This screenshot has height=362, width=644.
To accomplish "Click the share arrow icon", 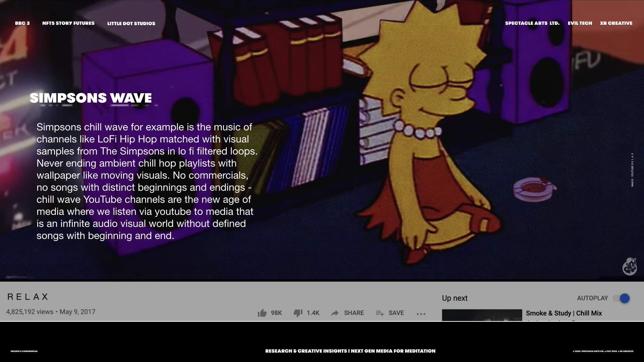I will pos(334,313).
